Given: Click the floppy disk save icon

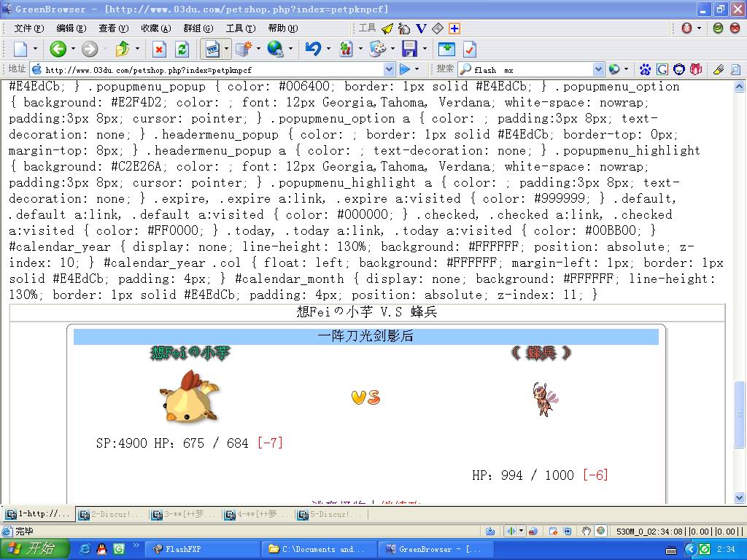Looking at the screenshot, I should [409, 49].
